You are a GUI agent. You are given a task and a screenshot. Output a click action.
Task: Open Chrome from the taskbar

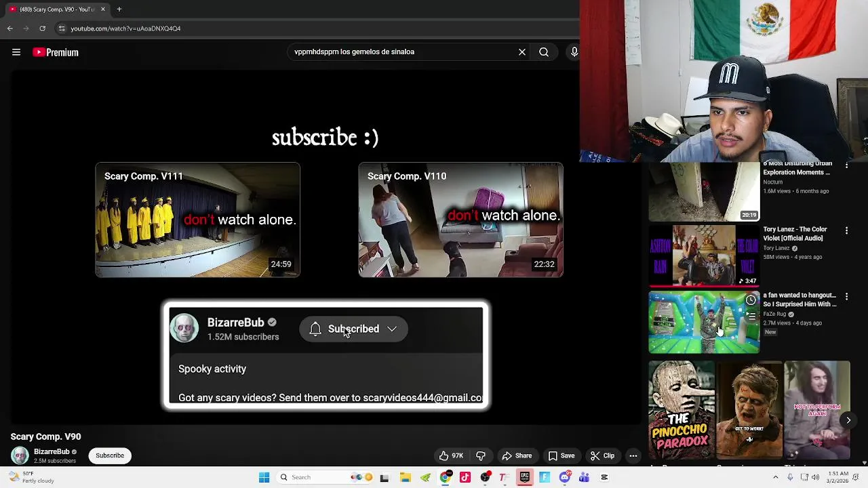(x=445, y=477)
